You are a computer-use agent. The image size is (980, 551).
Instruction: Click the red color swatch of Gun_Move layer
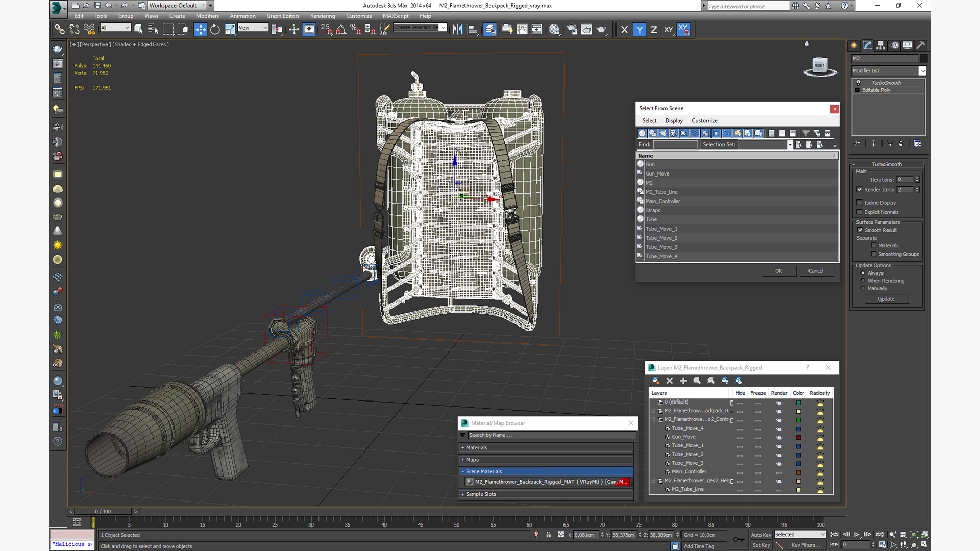pyautogui.click(x=799, y=437)
